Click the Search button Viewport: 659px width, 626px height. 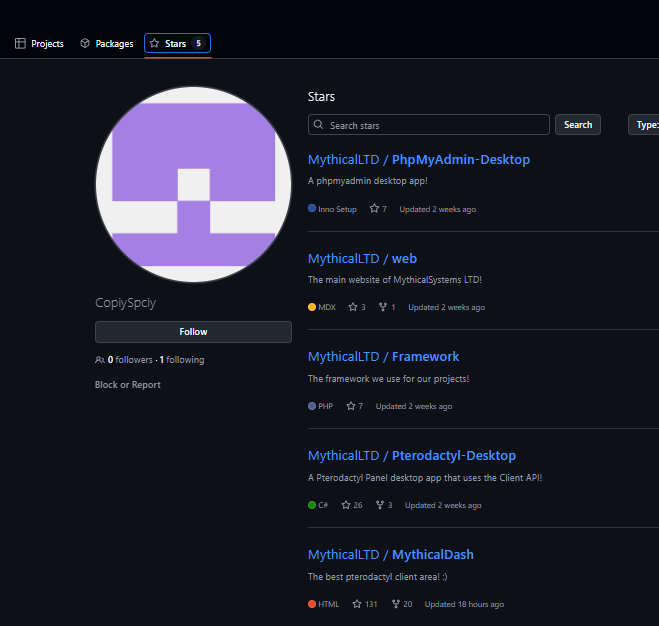578,125
